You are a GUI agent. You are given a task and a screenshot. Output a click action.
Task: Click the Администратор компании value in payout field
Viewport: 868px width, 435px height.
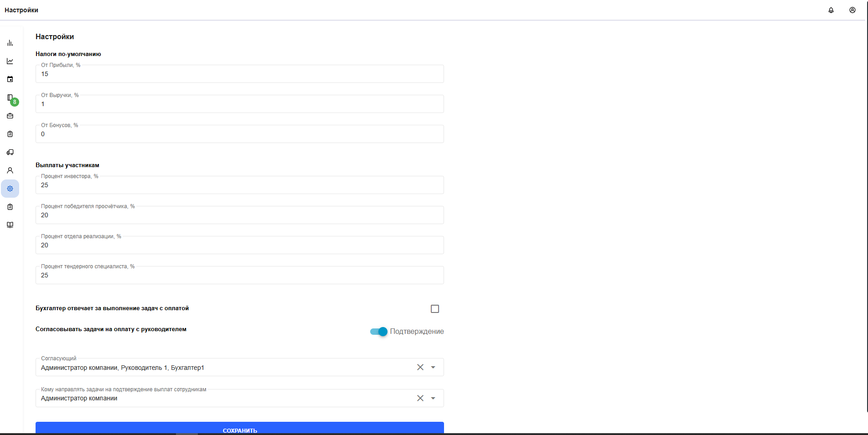click(x=79, y=398)
